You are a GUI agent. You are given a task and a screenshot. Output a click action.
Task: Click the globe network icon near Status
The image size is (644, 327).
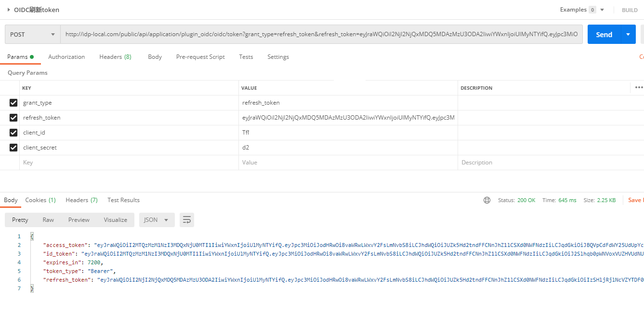click(x=487, y=200)
